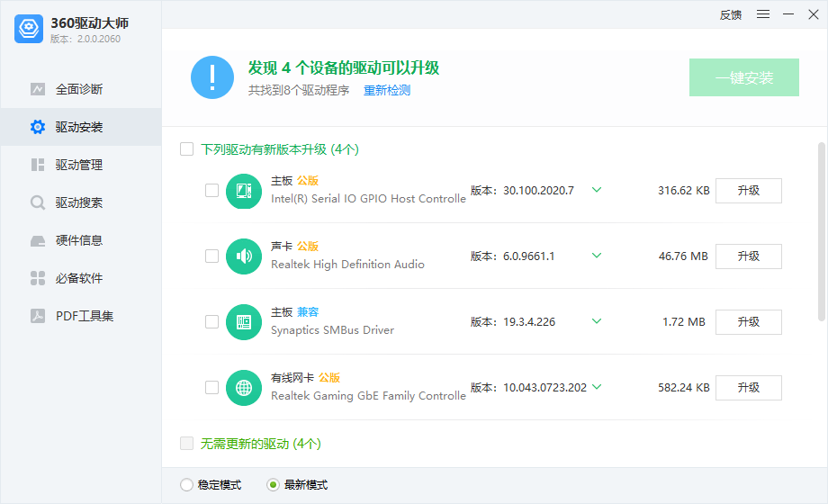Expand version dropdown for 30.100.2020.7
828x504 pixels.
tap(597, 190)
